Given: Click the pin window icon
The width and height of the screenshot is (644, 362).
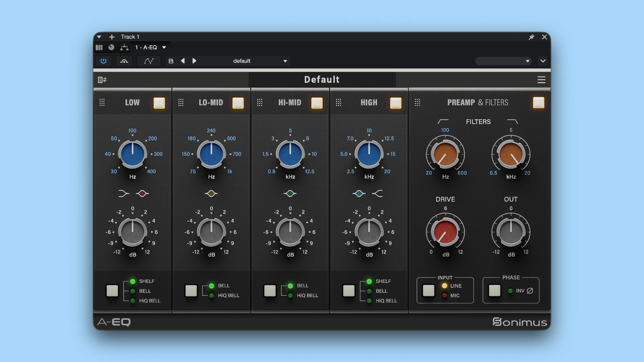Looking at the screenshot, I should [531, 37].
